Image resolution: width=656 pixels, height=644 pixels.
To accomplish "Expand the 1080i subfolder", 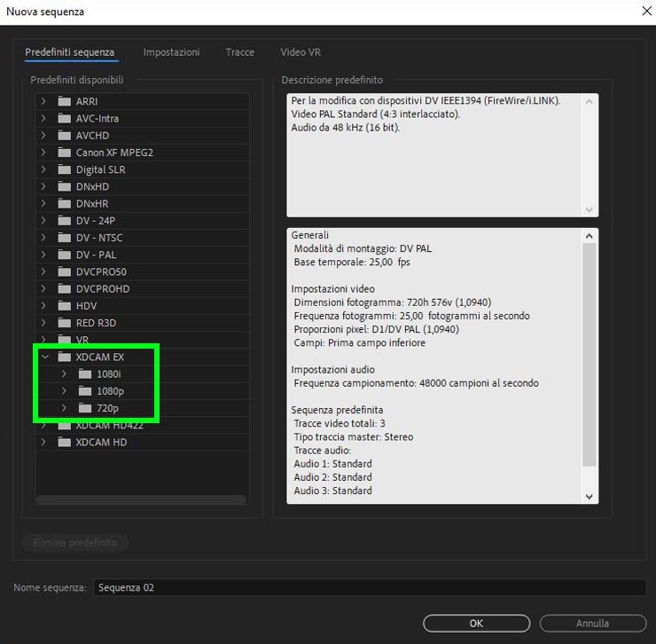I will [x=64, y=374].
